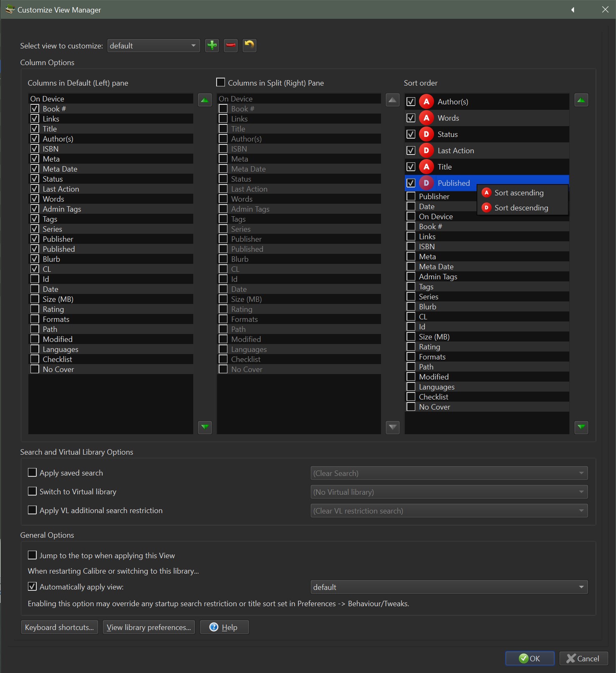Click the red minus delete view icon
This screenshot has height=673, width=616.
click(231, 46)
